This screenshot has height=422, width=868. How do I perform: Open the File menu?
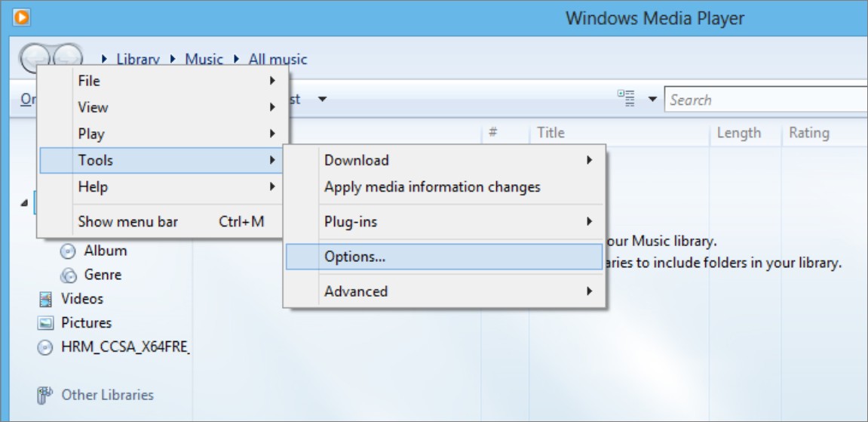162,81
